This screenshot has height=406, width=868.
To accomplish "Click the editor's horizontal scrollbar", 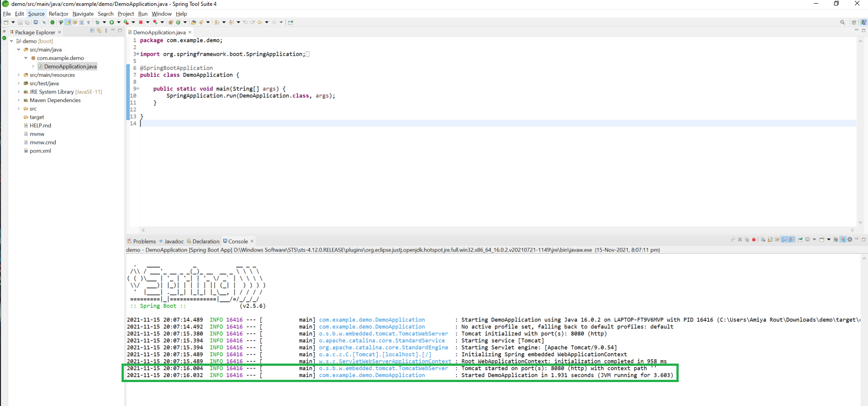I will point(497,230).
